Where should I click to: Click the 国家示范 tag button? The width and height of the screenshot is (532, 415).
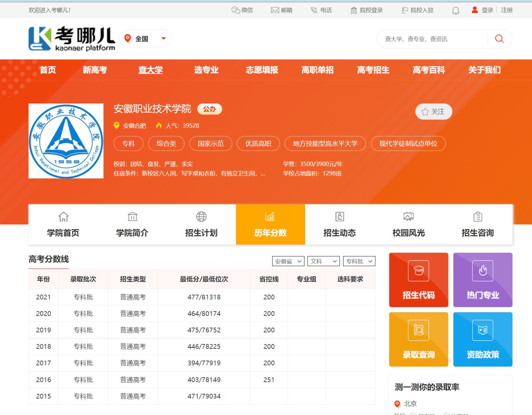[211, 143]
